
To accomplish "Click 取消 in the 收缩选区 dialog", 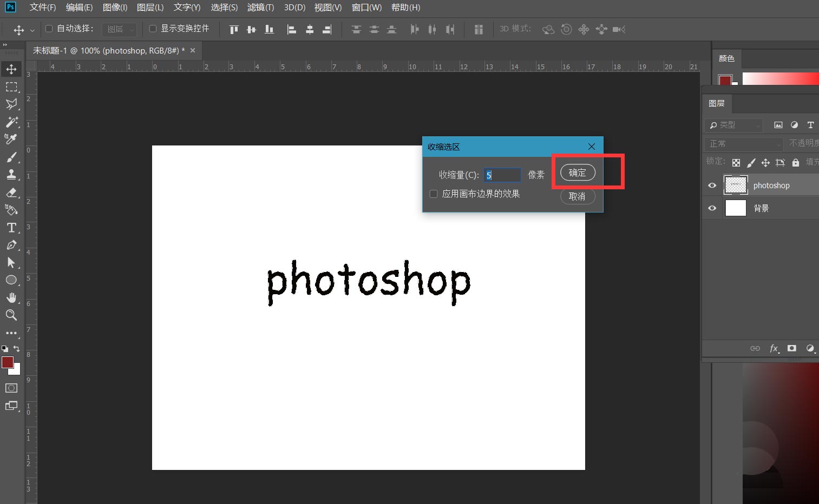I will point(578,196).
